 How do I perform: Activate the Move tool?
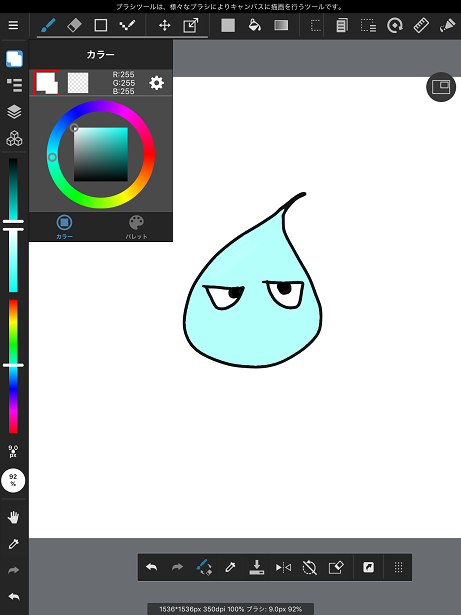click(x=164, y=26)
